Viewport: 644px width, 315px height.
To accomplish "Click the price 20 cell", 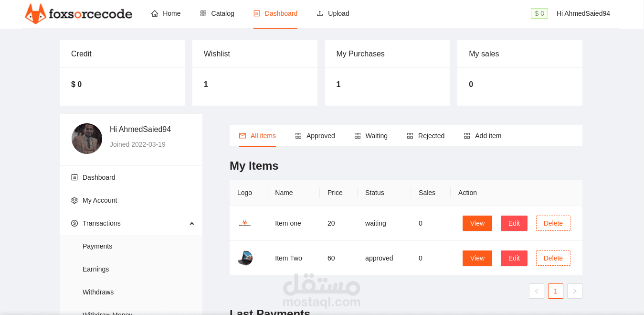I will click(331, 223).
